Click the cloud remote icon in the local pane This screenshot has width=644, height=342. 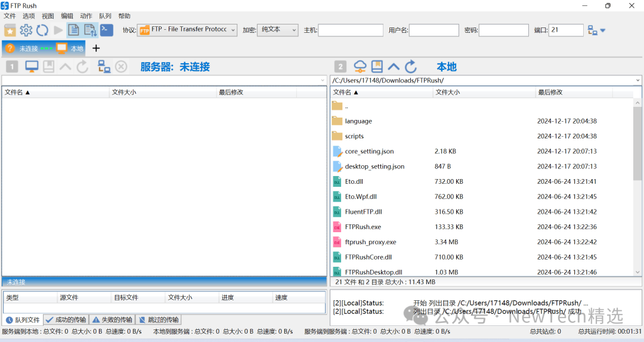point(360,66)
